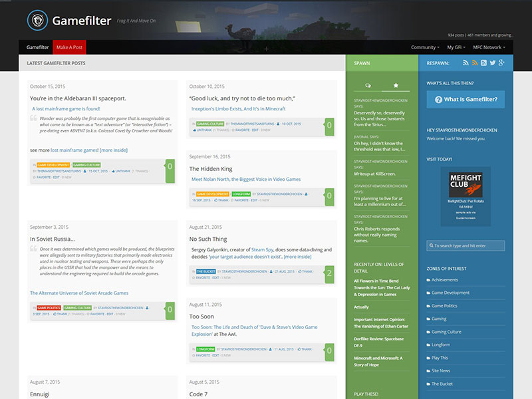
Task: Focus the To search type and hit enter field
Action: [465, 245]
